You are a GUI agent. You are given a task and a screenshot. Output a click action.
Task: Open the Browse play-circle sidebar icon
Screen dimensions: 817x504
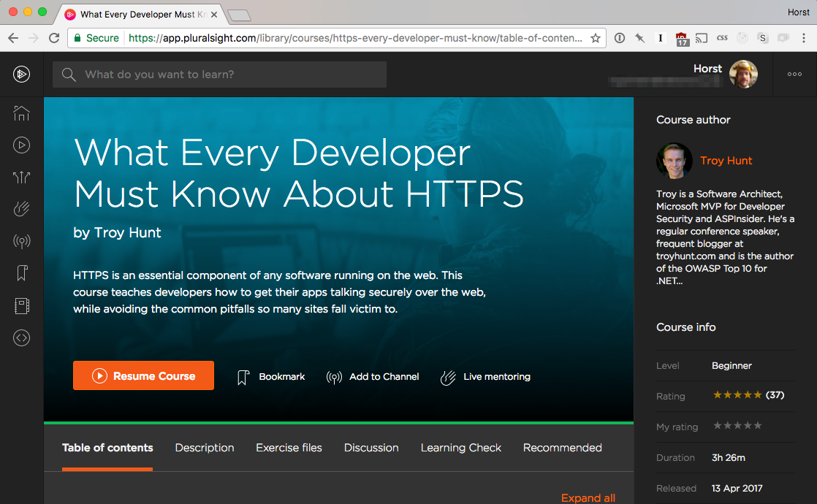(21, 145)
